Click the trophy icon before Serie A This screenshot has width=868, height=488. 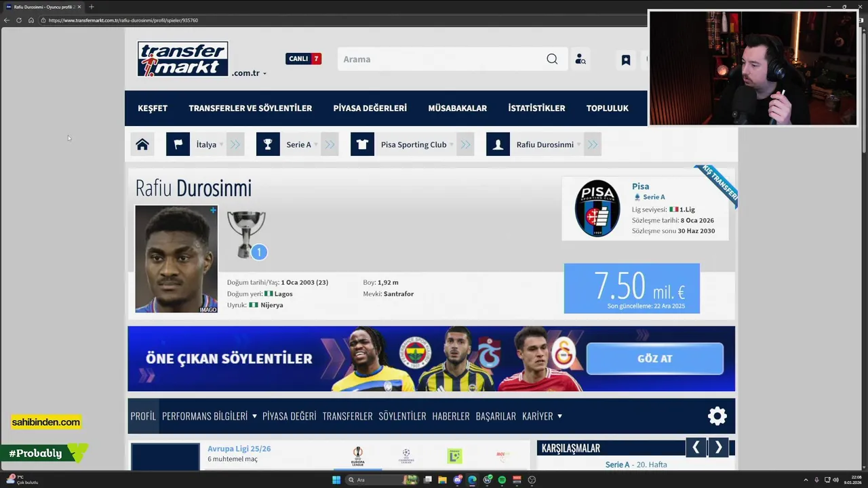(x=268, y=144)
